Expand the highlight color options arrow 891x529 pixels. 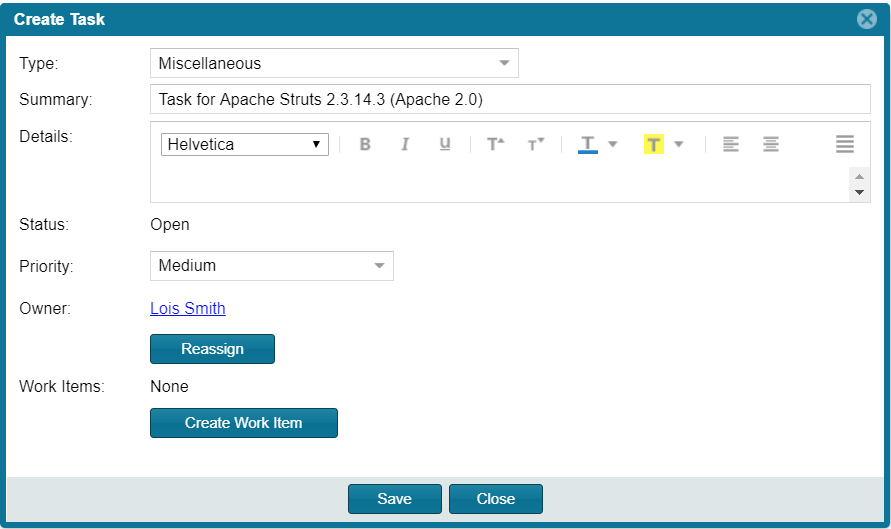(x=678, y=144)
